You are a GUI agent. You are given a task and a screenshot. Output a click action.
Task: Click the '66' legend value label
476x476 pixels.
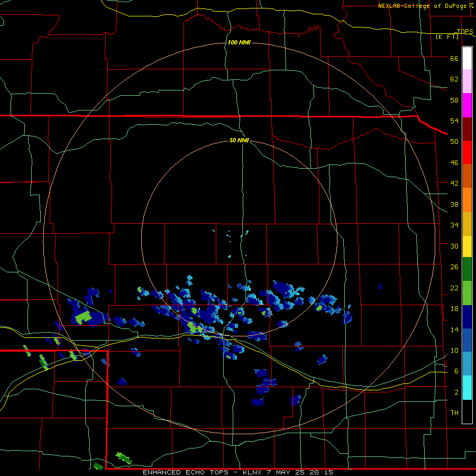tap(454, 58)
